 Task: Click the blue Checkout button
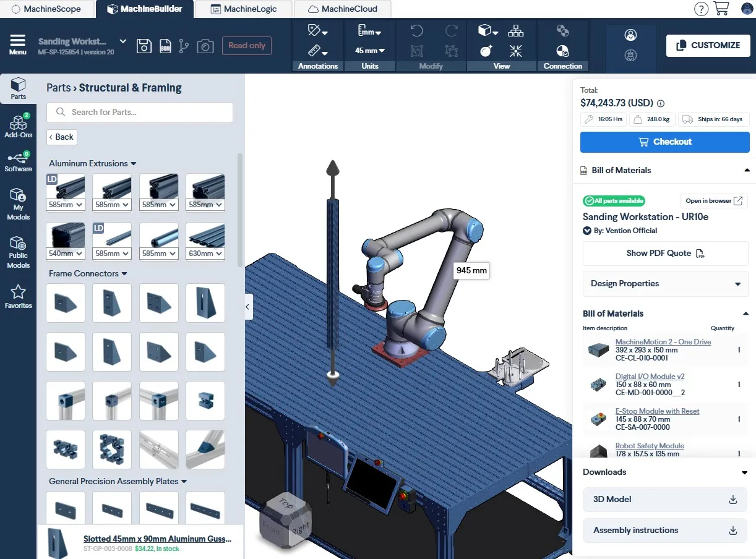pos(664,142)
